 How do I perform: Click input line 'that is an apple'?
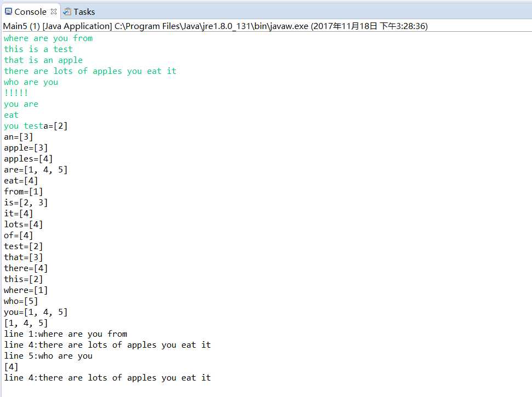click(x=43, y=60)
